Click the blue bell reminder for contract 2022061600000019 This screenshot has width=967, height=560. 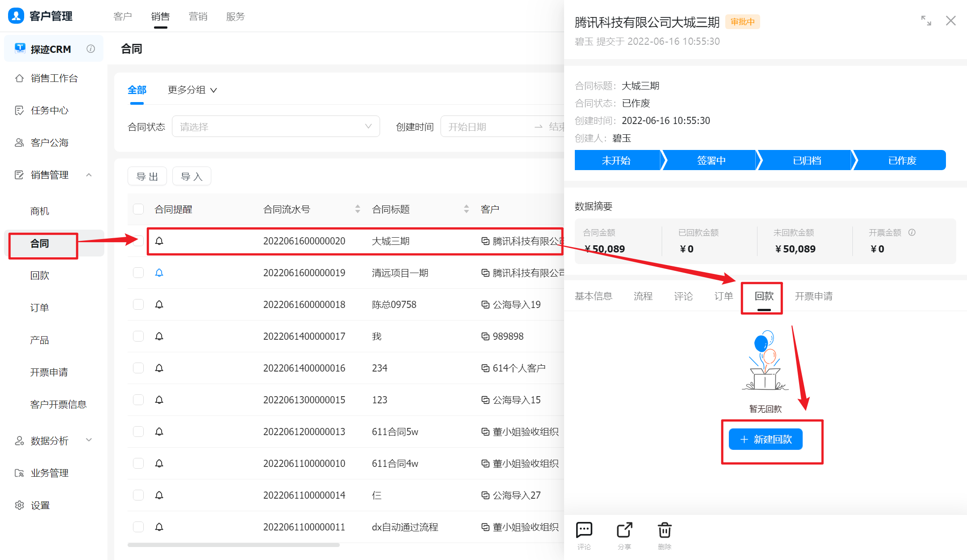159,273
